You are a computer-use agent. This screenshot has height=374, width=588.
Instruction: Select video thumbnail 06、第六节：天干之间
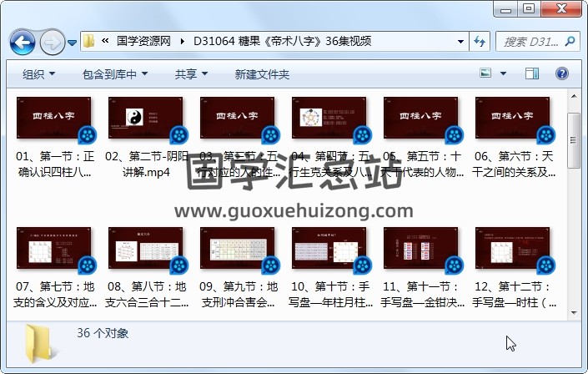[512, 119]
